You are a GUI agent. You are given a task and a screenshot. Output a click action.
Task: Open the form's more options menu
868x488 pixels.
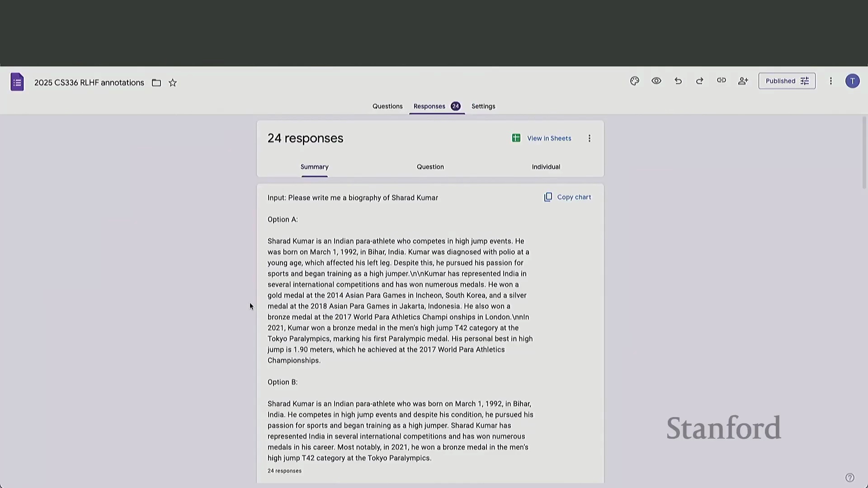click(830, 81)
